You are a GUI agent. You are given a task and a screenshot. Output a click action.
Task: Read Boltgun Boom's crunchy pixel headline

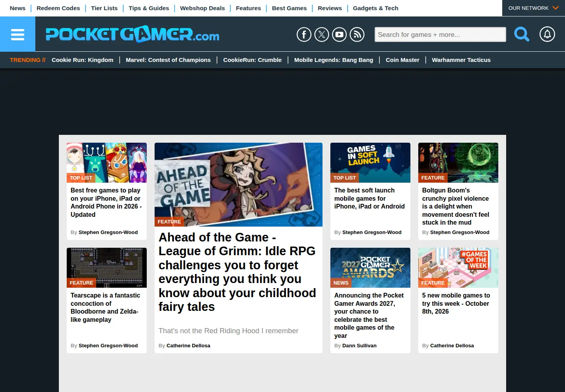coord(456,206)
